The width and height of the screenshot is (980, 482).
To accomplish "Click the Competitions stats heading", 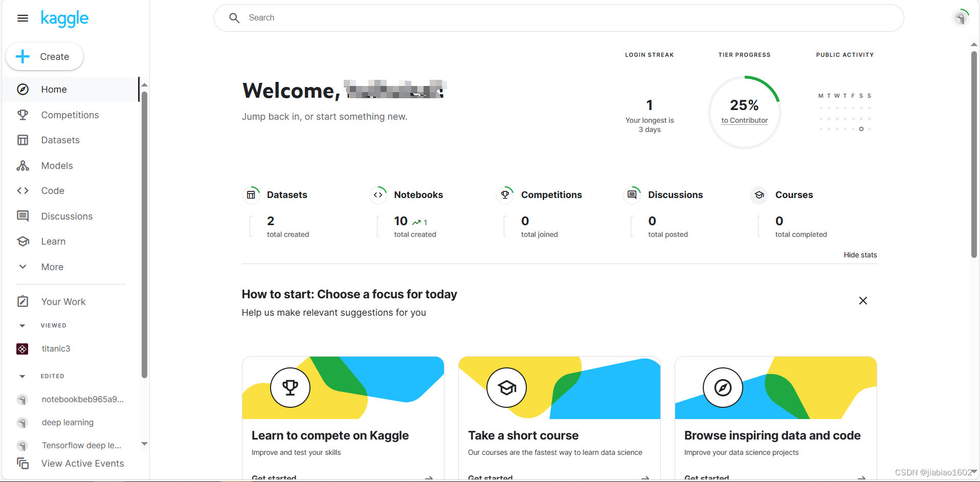I will tap(551, 195).
